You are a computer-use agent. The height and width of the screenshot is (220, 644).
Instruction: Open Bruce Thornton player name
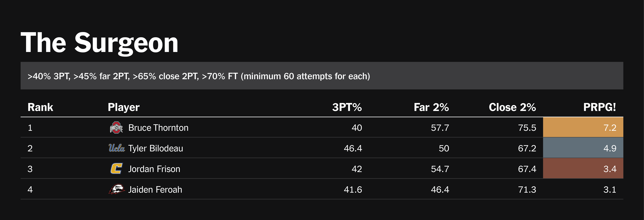pyautogui.click(x=158, y=128)
